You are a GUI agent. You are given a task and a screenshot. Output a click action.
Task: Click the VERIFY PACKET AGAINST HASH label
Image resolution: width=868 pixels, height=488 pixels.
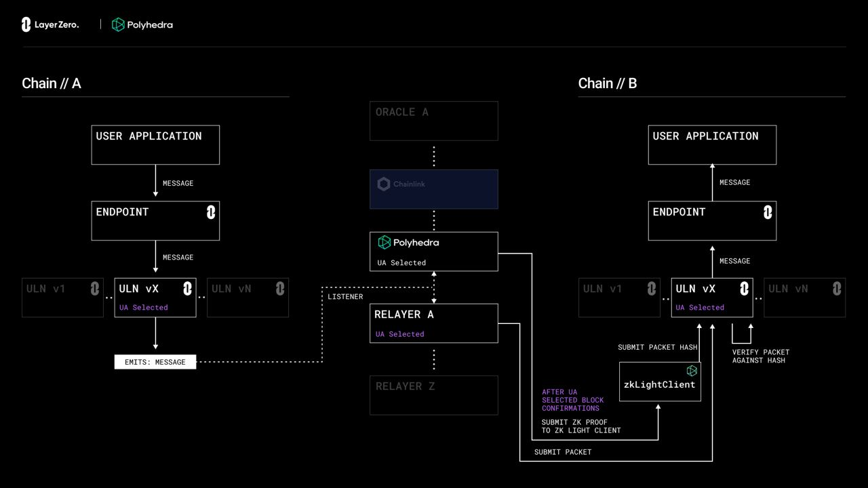point(761,357)
